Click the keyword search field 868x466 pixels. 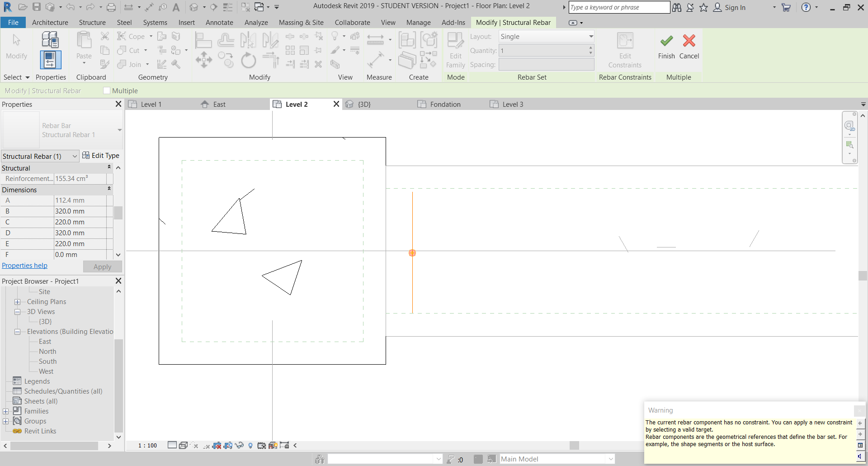click(x=619, y=7)
